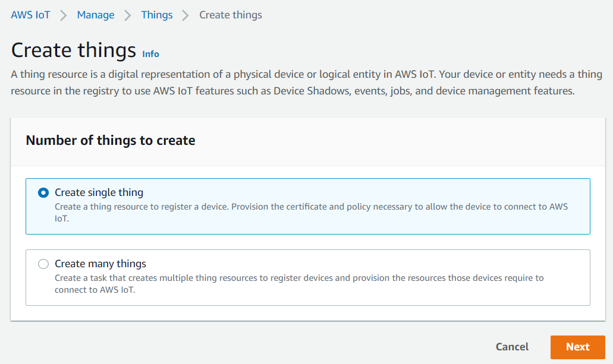The width and height of the screenshot is (613, 364).
Task: Click chevron separator after Manage breadcrumb
Action: coord(128,15)
